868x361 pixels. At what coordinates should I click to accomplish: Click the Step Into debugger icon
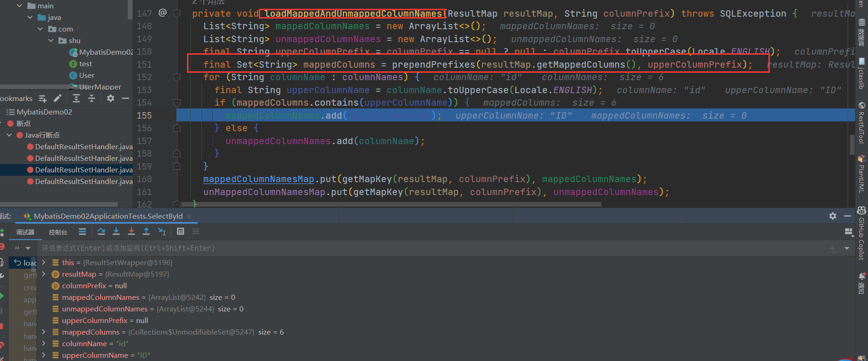116,231
